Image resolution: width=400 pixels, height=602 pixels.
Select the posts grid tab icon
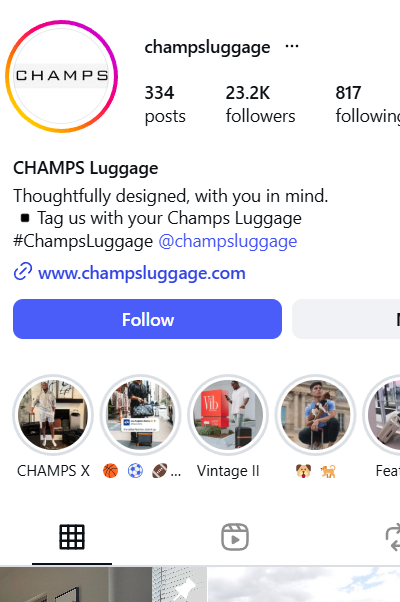[x=72, y=536]
